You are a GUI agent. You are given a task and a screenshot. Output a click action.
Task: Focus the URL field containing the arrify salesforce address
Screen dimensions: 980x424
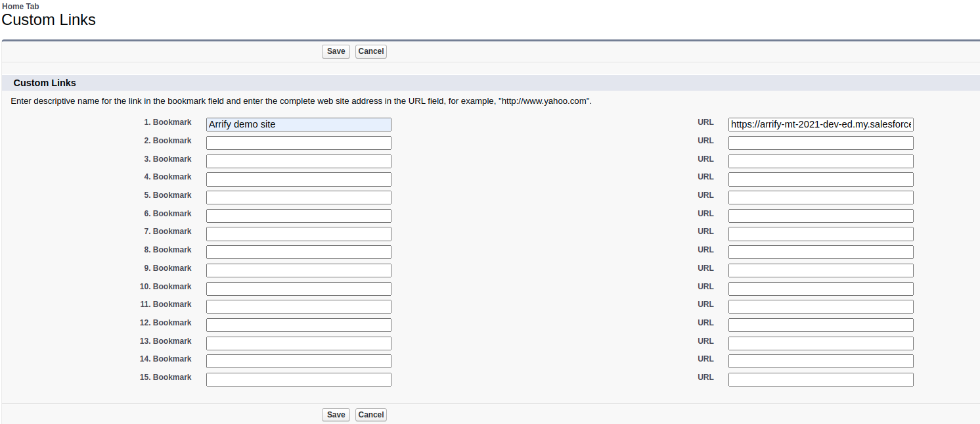click(821, 124)
